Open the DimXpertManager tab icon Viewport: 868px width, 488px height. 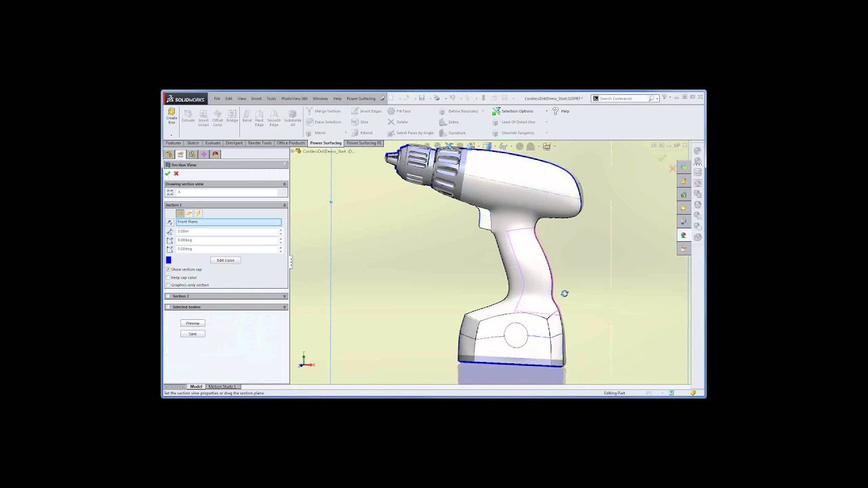coord(203,154)
